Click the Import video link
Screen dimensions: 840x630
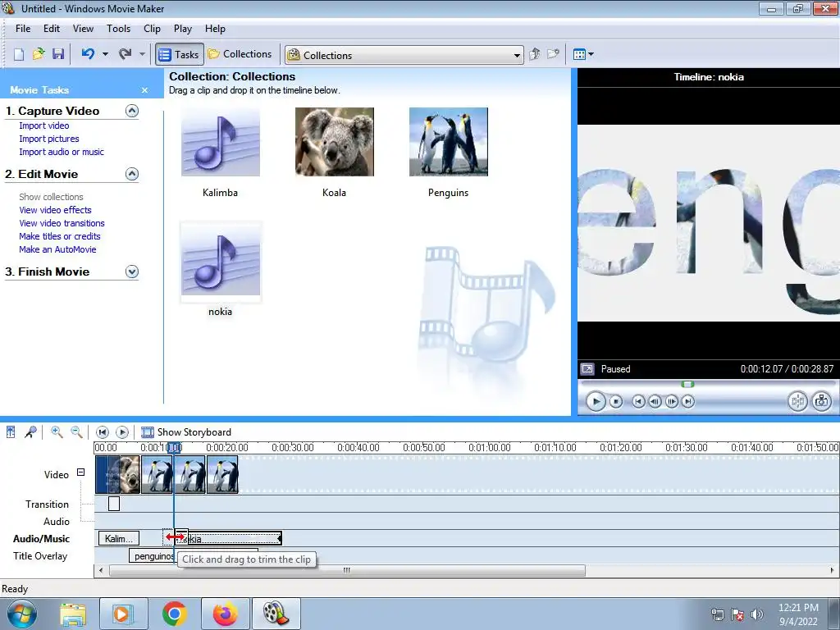(44, 126)
